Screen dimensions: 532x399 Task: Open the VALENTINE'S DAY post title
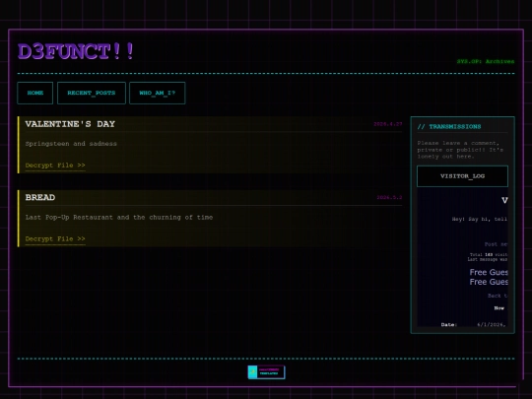[x=70, y=124]
